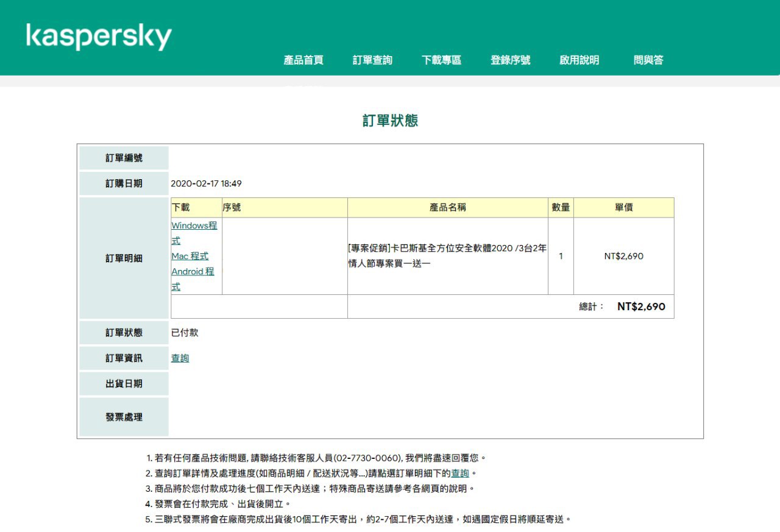Open the 下載專區 page

441,60
